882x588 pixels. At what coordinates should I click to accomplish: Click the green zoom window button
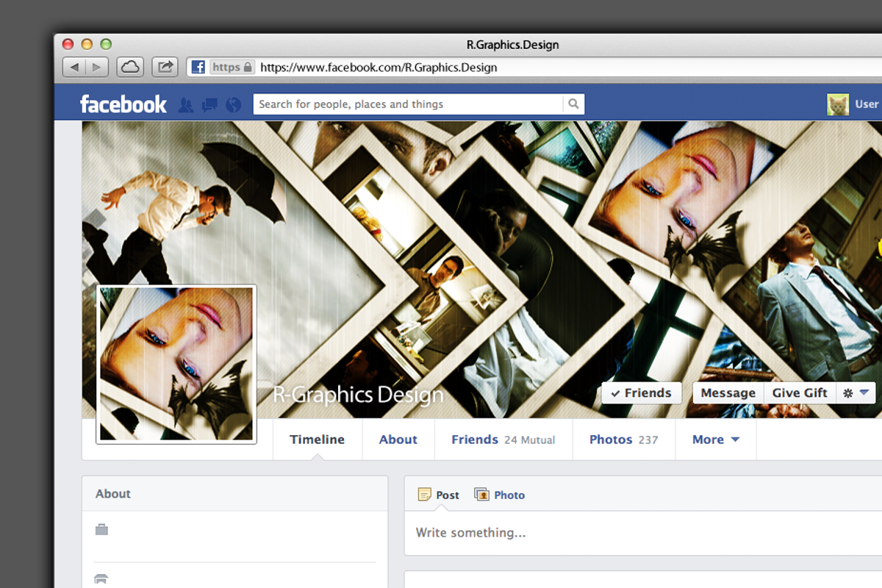[106, 44]
